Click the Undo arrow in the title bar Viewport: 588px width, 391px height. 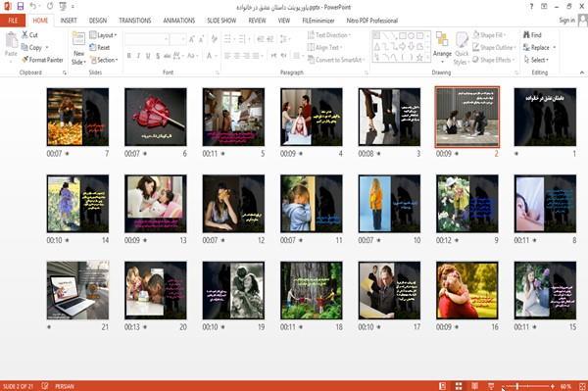[33, 6]
